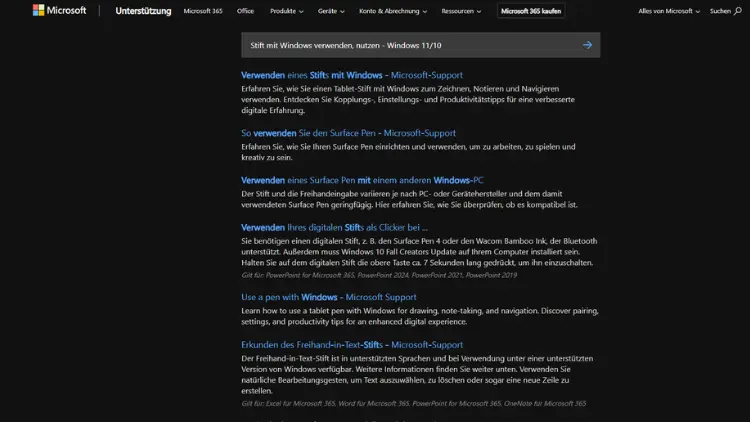Open digitalen Stifts als Clicker result
Image resolution: width=750 pixels, height=422 pixels.
pyautogui.click(x=334, y=228)
